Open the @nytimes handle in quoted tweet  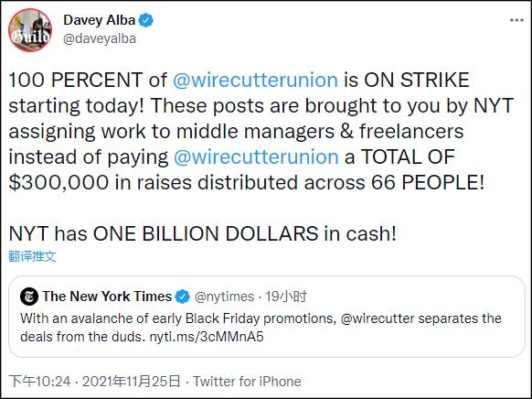(x=224, y=297)
